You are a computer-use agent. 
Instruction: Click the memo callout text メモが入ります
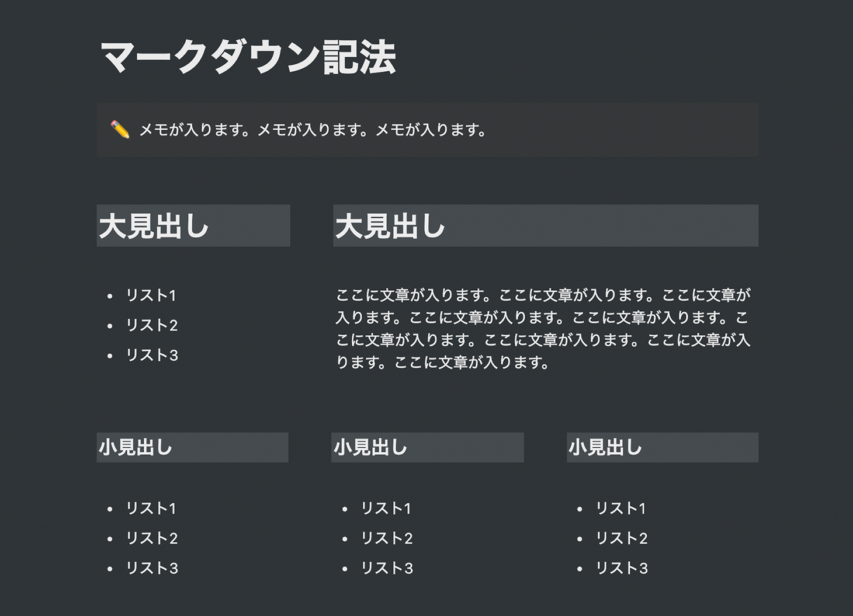point(313,130)
